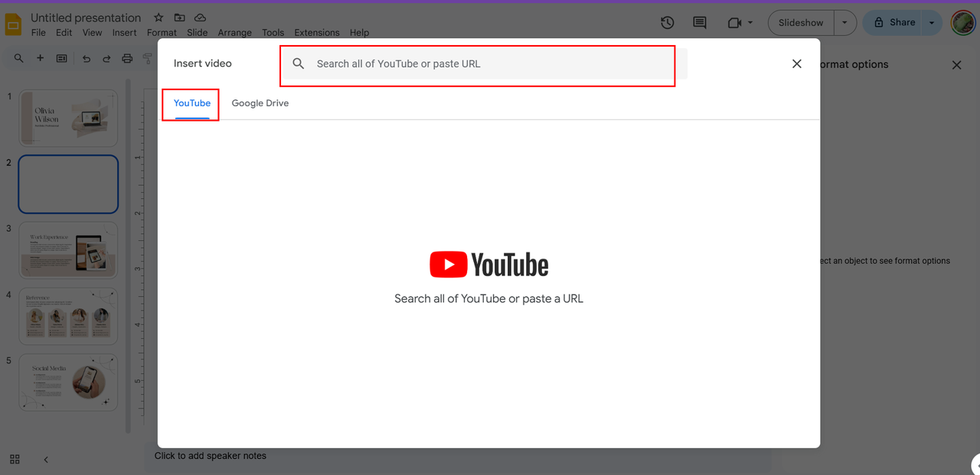
Task: Collapse the slide filmstrip panel
Action: (46, 460)
